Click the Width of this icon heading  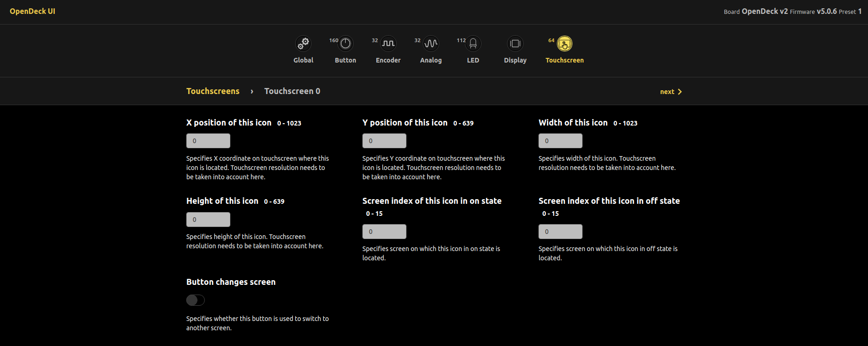click(x=573, y=123)
